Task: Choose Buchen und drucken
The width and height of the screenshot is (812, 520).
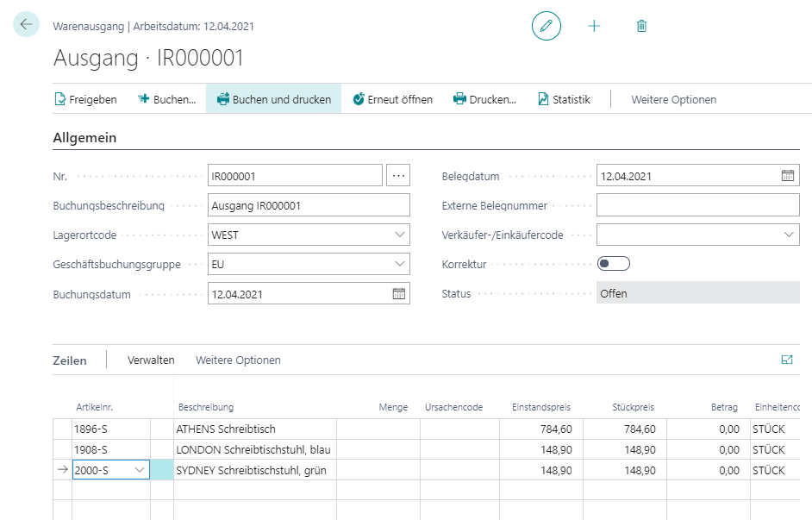Action: coord(274,99)
